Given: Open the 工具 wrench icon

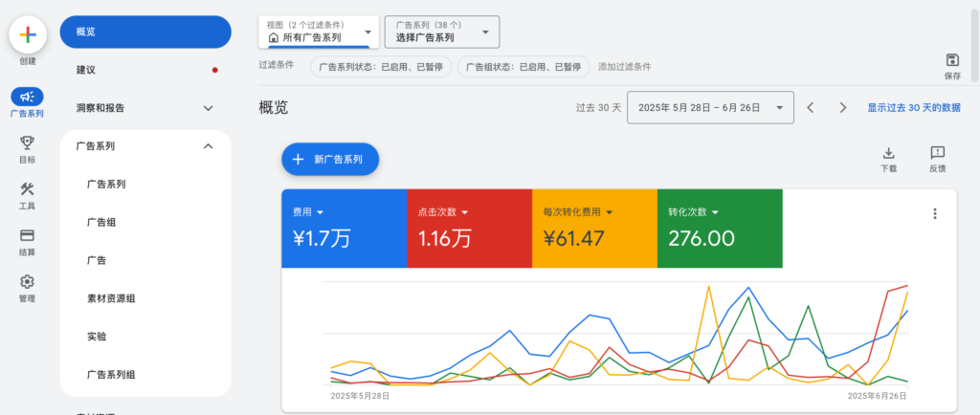Looking at the screenshot, I should click(x=27, y=189).
